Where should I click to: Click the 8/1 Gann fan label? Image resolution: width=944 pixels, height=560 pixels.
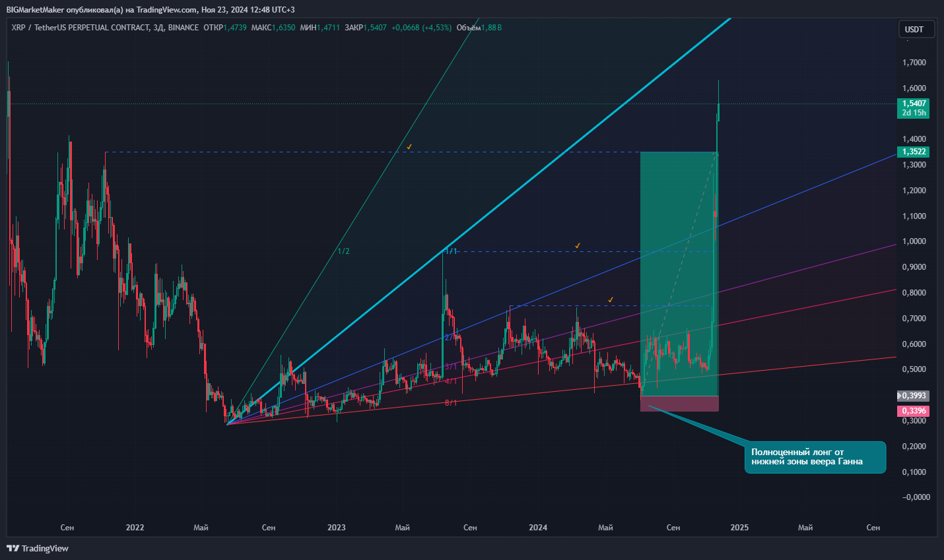(451, 403)
